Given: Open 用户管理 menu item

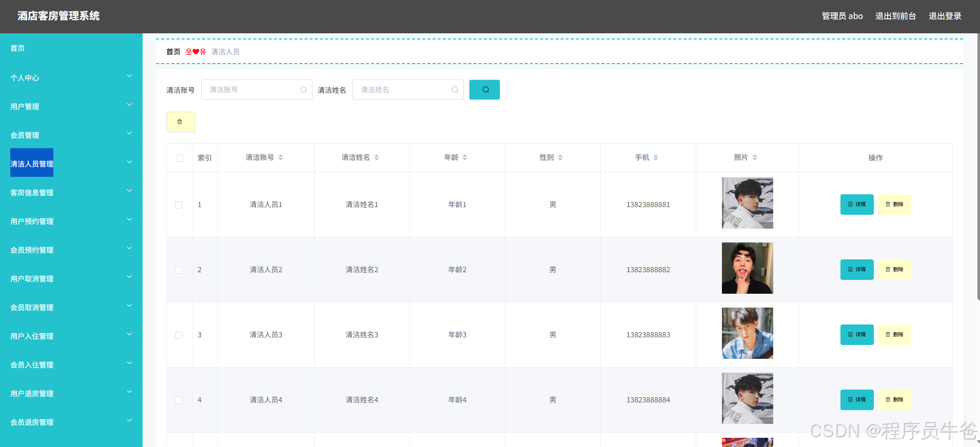Looking at the screenshot, I should [25, 107].
